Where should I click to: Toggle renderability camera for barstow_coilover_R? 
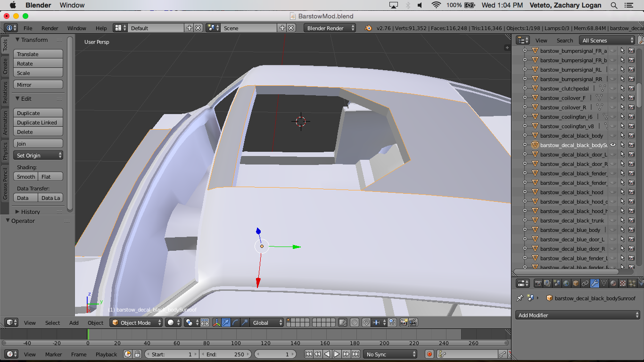point(632,107)
